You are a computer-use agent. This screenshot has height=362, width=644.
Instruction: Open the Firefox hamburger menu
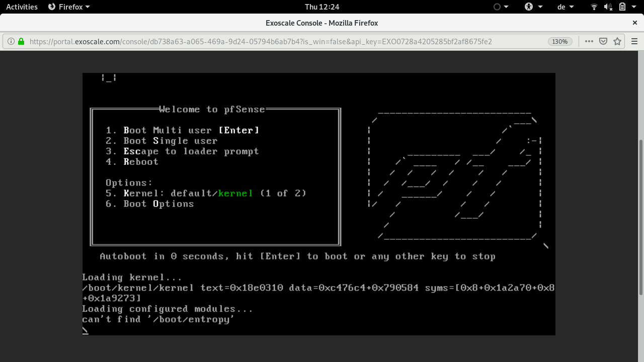(634, 42)
